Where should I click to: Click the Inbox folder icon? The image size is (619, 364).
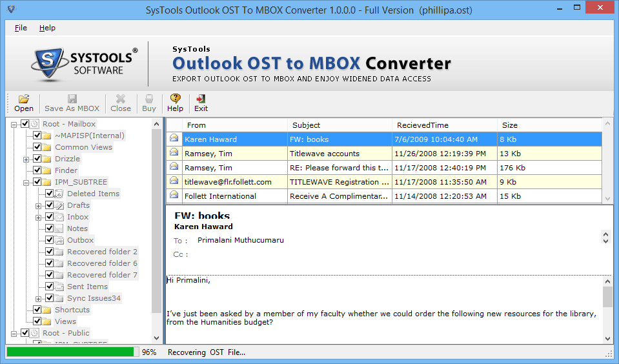pos(59,217)
